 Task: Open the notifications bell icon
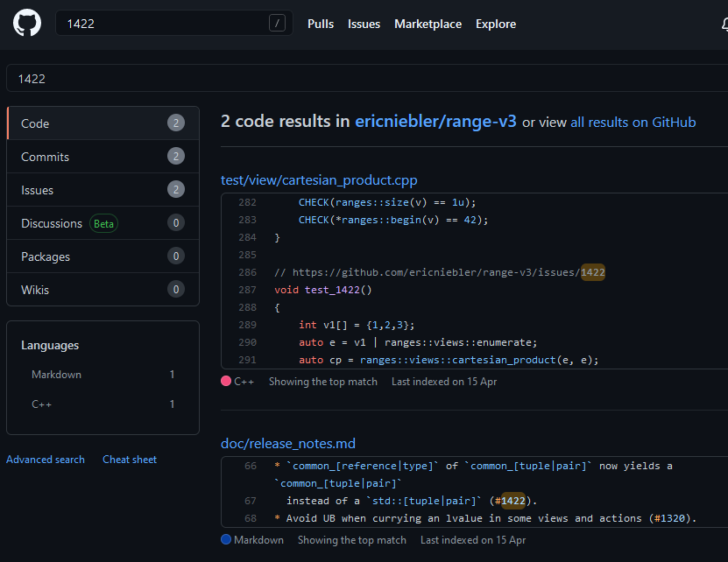click(724, 24)
